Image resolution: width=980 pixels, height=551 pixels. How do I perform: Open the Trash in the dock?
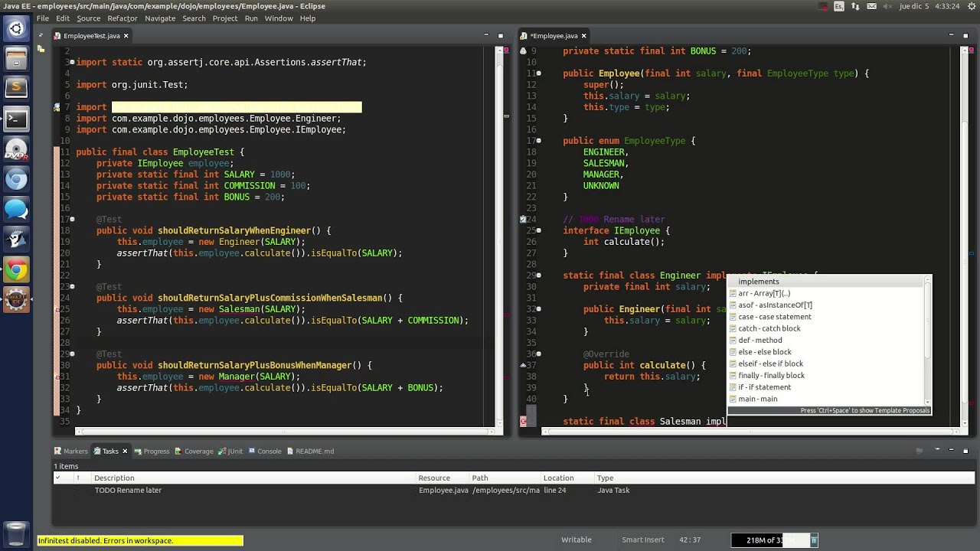tap(16, 533)
